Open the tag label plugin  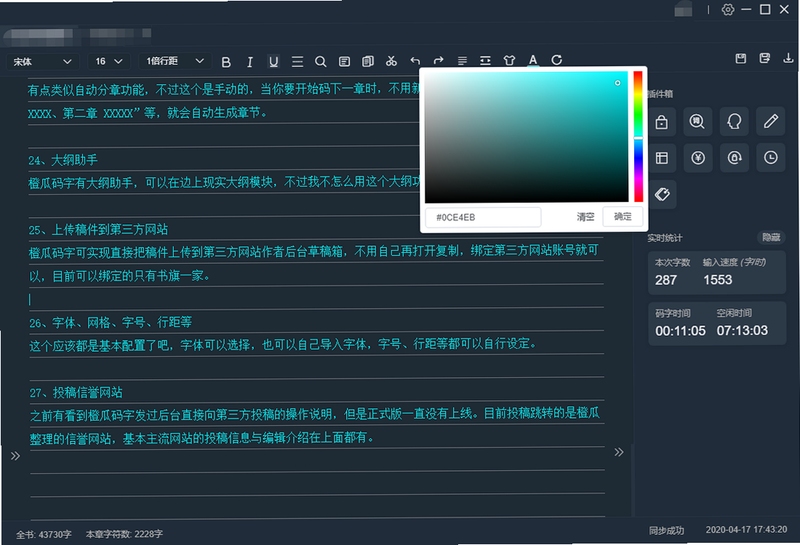662,194
